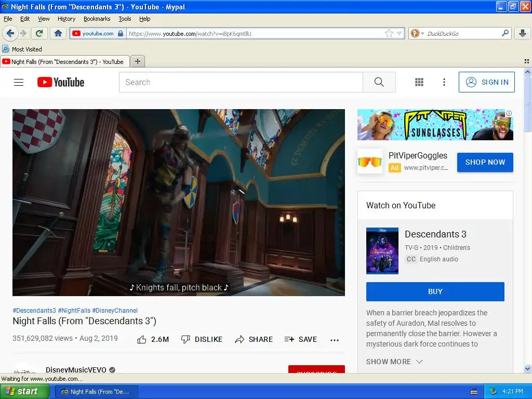Click the lock site security icon
Image resolution: width=532 pixels, height=399 pixels.
point(121,33)
